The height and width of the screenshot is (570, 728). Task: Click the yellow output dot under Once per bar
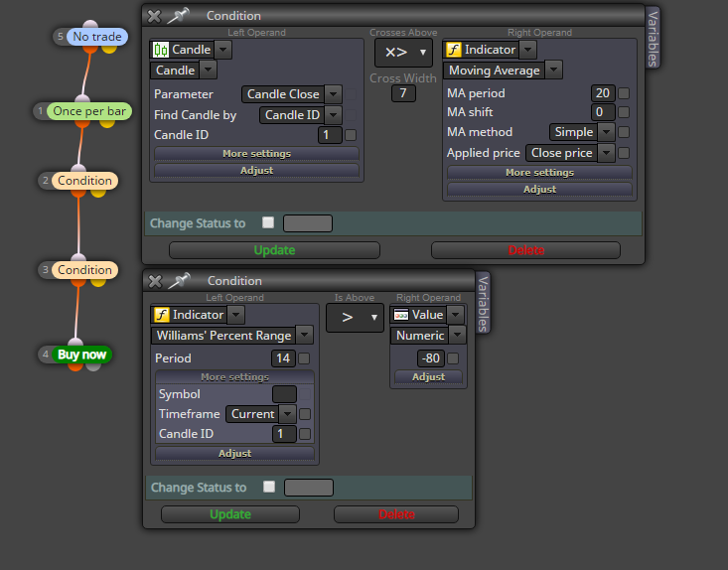[107, 123]
